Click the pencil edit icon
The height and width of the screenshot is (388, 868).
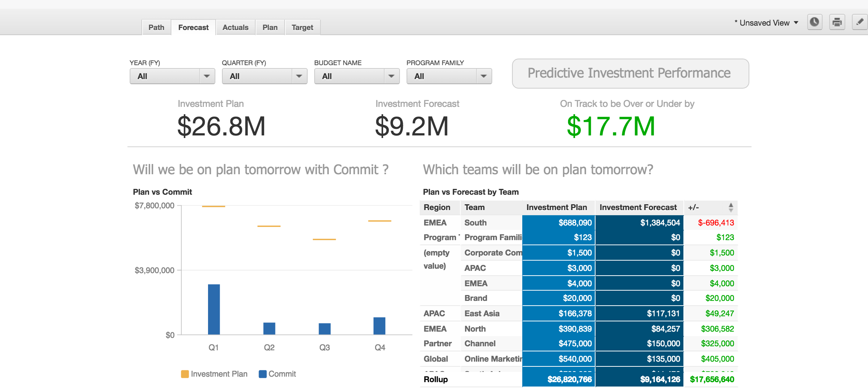[859, 22]
